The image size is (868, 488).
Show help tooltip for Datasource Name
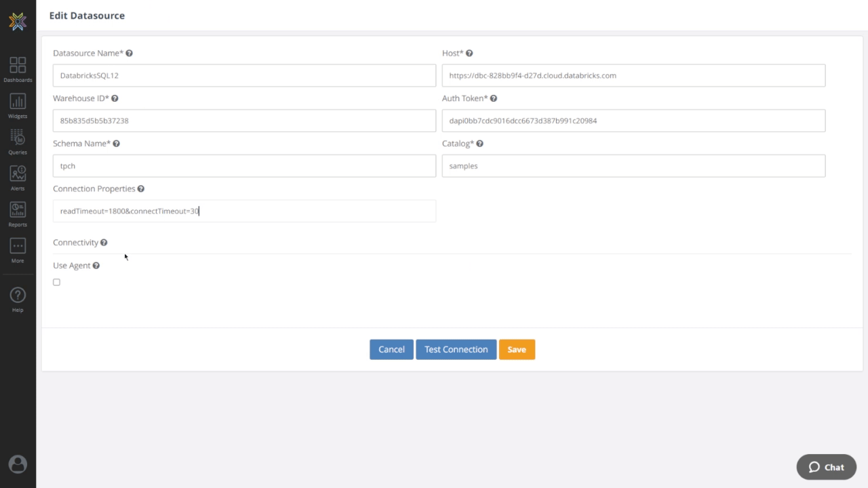pos(129,53)
